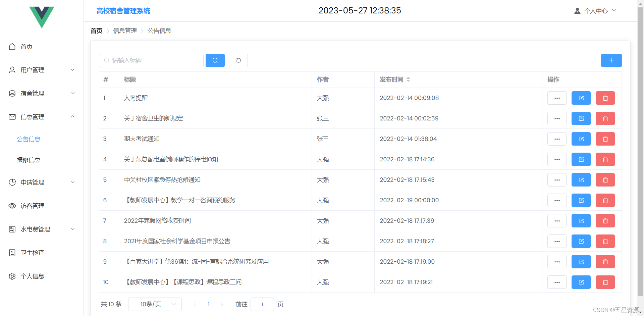This screenshot has height=316, width=644.
Task: Delete 2022年寒假网络收费时间 row
Action: 605,221
